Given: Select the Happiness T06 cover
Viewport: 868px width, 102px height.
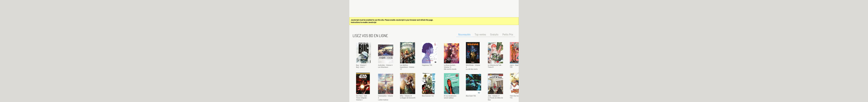Looking at the screenshot, I should click(429, 53).
